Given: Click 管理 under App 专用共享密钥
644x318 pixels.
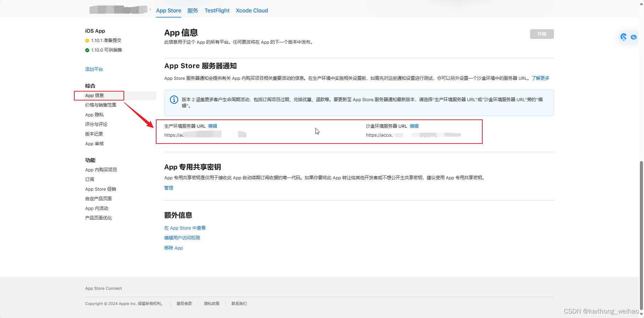Looking at the screenshot, I should pyautogui.click(x=169, y=188).
